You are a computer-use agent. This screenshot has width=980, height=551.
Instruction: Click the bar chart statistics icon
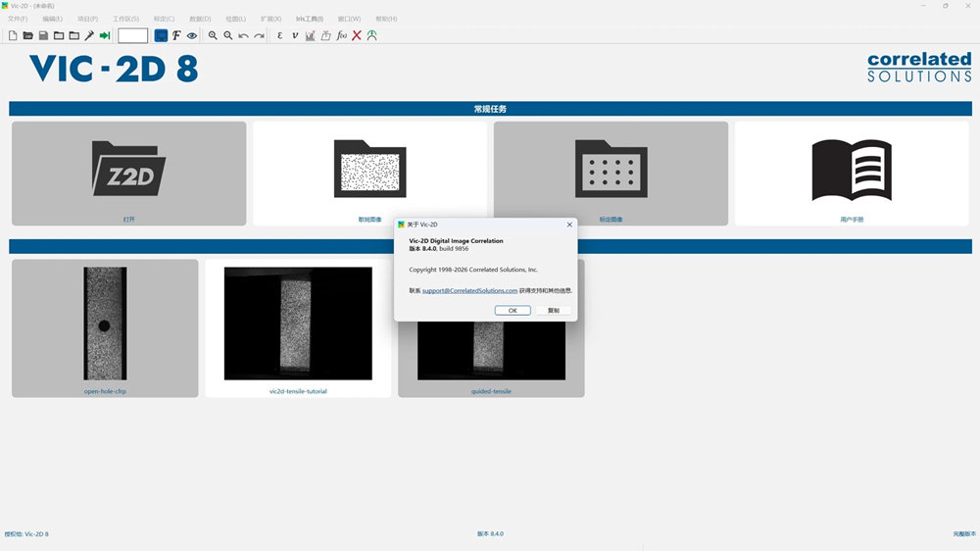[310, 35]
